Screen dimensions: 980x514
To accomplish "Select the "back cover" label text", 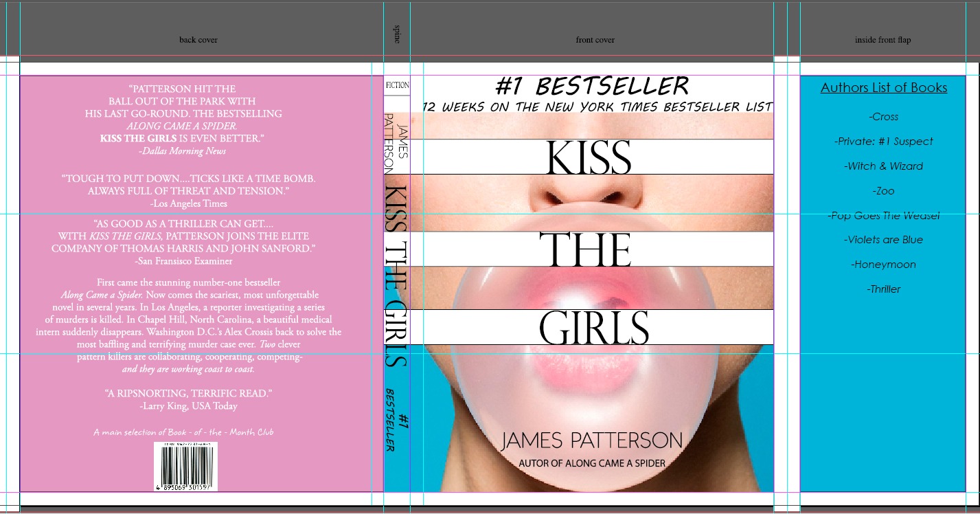I will 198,40.
